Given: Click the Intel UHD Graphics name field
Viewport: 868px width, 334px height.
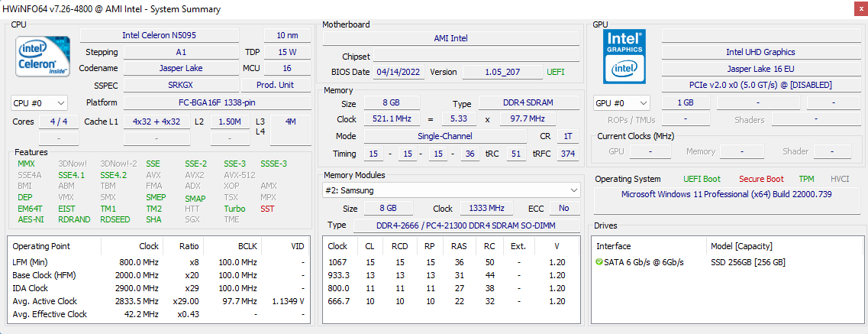Looking at the screenshot, I should 760,52.
